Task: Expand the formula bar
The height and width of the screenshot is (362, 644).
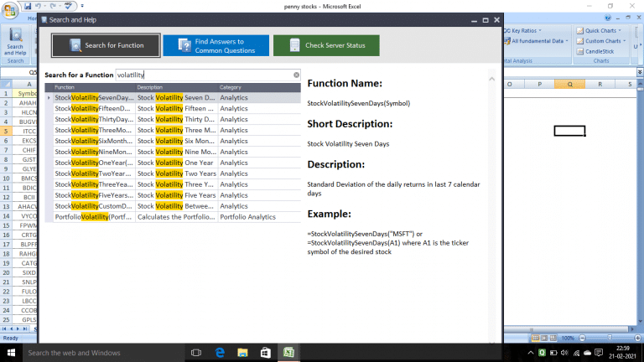Action: [x=640, y=72]
